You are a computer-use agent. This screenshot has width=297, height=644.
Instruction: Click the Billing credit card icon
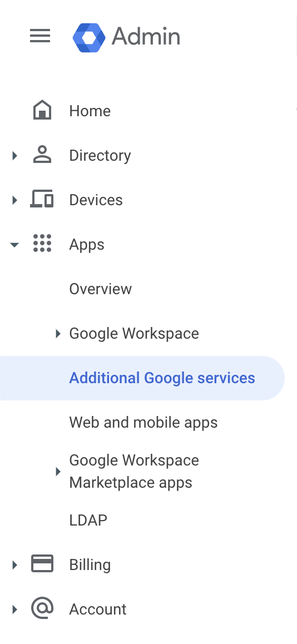click(42, 564)
